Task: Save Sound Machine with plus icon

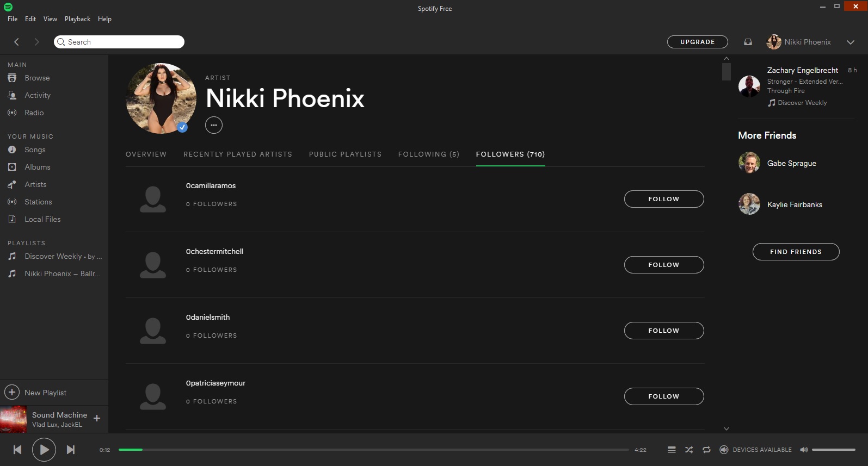Action: tap(97, 418)
